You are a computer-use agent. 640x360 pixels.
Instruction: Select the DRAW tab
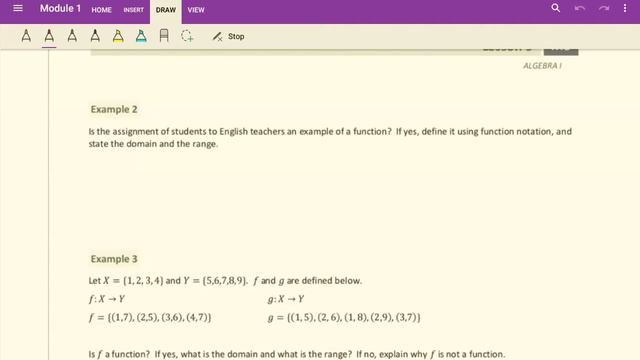coord(166,10)
